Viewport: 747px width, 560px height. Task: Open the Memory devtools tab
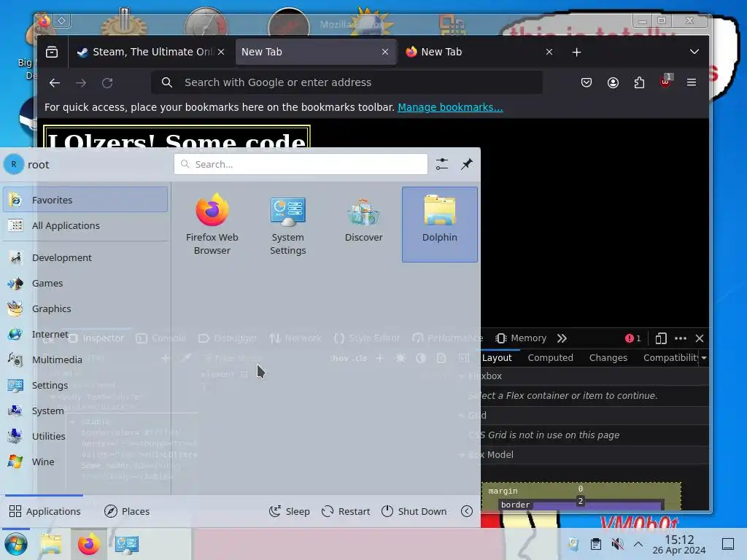[521, 338]
